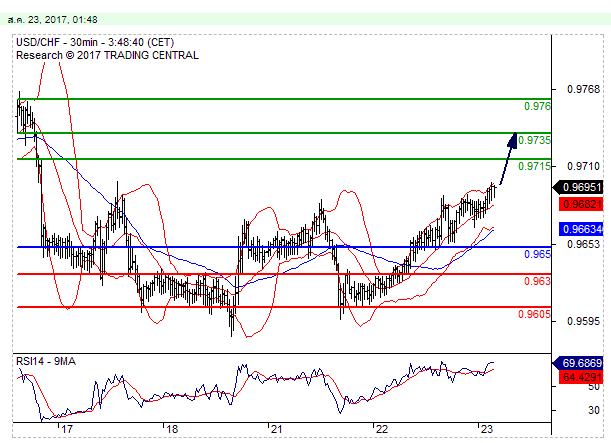Screen dimensions: 611x443
Task: Click the blue 0.965 pivot label
Action: point(537,254)
